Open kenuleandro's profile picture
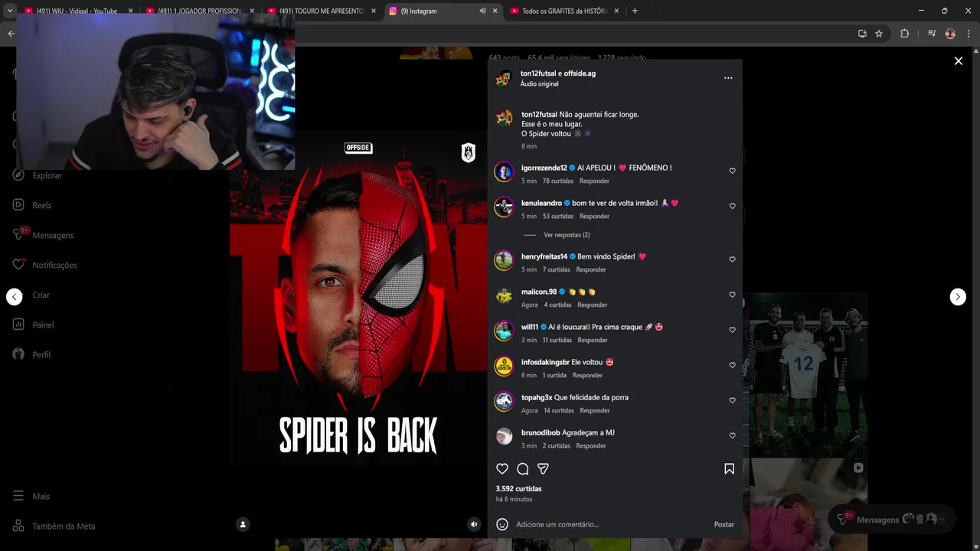The width and height of the screenshot is (980, 551). tap(504, 207)
